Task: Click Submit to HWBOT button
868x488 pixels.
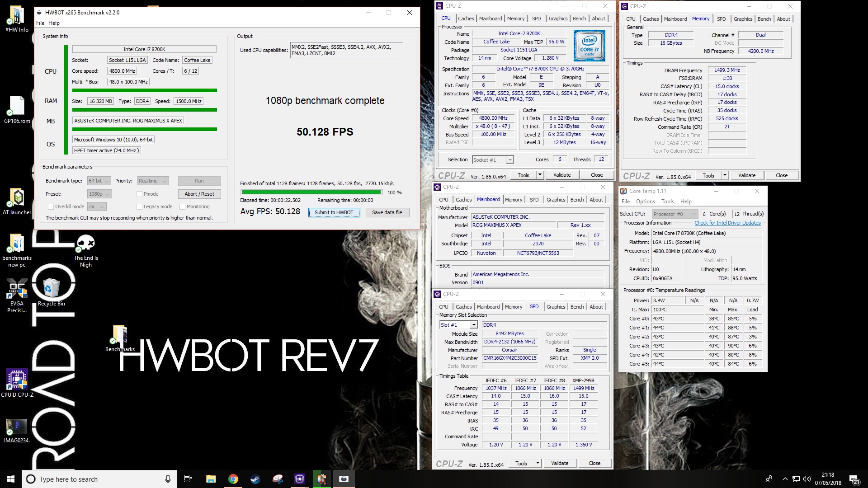Action: 334,212
